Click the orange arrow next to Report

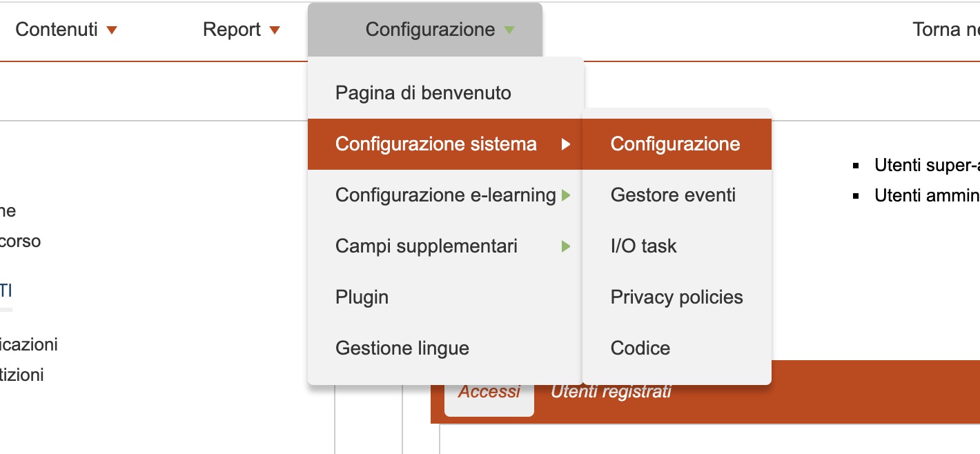(x=275, y=30)
